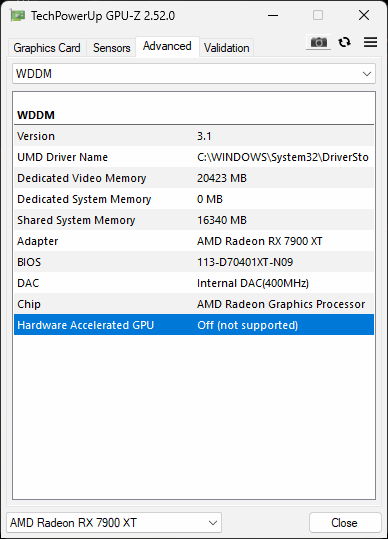Click the UMD Driver Name row
The width and height of the screenshot is (388, 539).
coord(194,157)
